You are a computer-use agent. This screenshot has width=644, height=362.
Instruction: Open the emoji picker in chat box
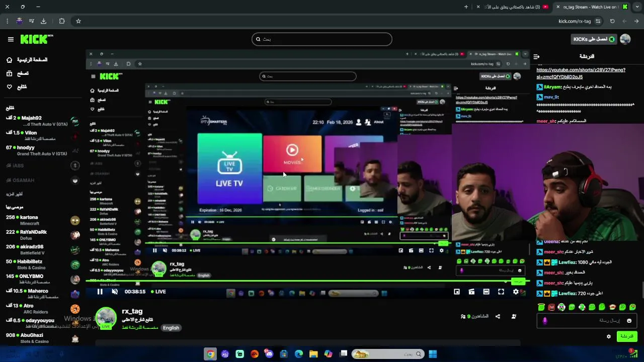[x=629, y=321]
